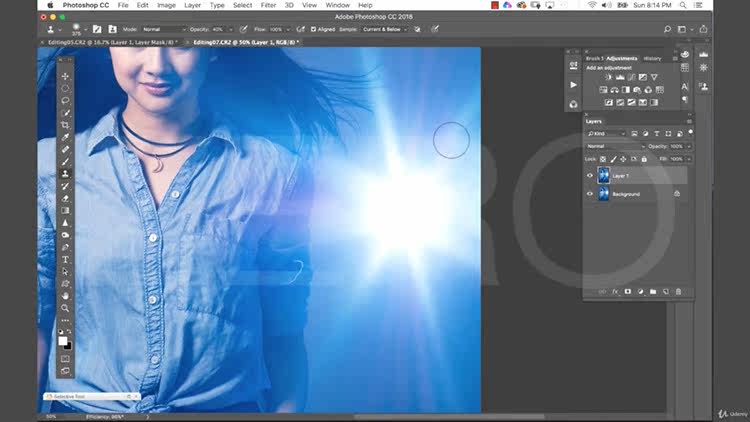Screen dimensions: 750x422
Task: Uncheck the Aligned checkbox
Action: 314,29
